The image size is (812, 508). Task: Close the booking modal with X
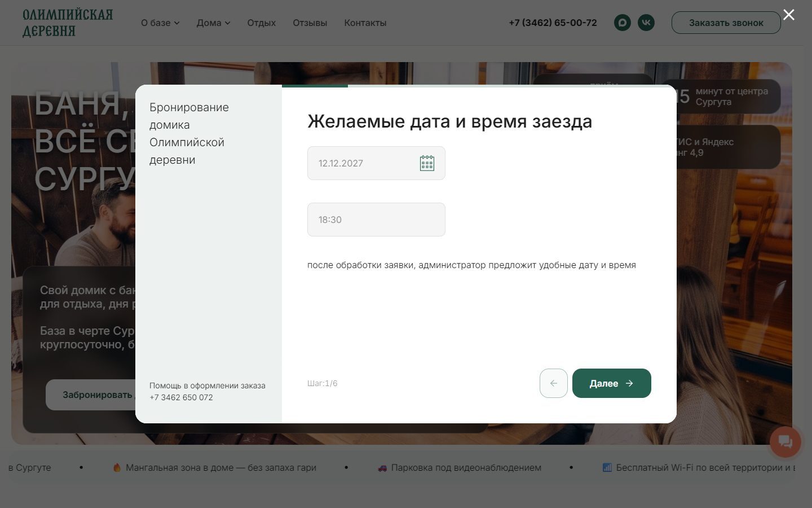point(789,15)
